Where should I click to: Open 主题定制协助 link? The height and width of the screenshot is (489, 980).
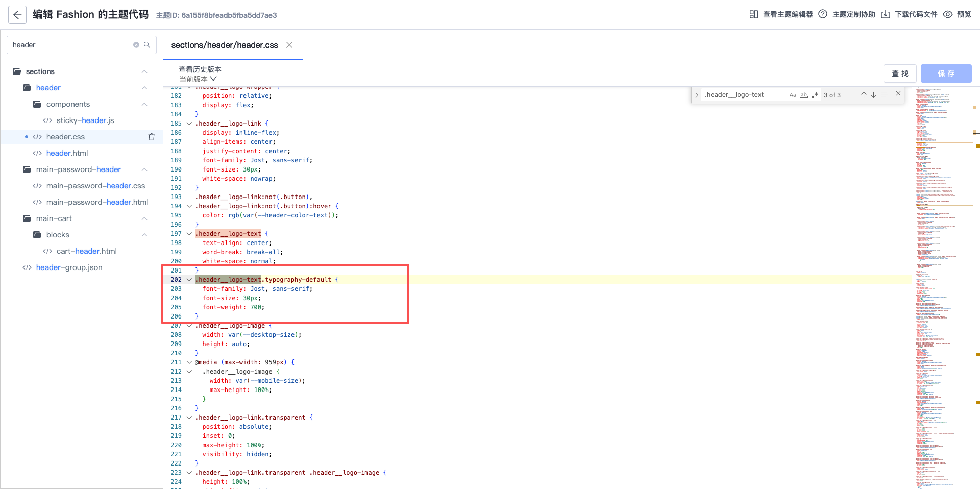click(853, 14)
